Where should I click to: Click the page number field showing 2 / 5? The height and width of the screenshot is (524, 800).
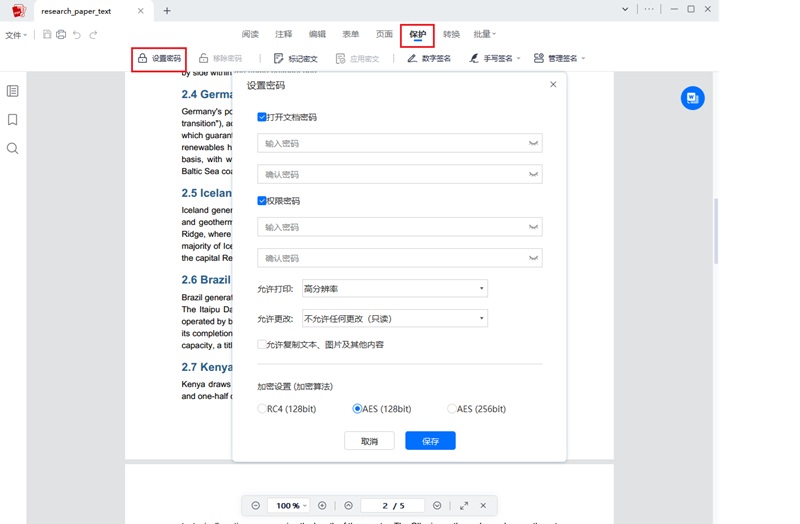(x=393, y=506)
